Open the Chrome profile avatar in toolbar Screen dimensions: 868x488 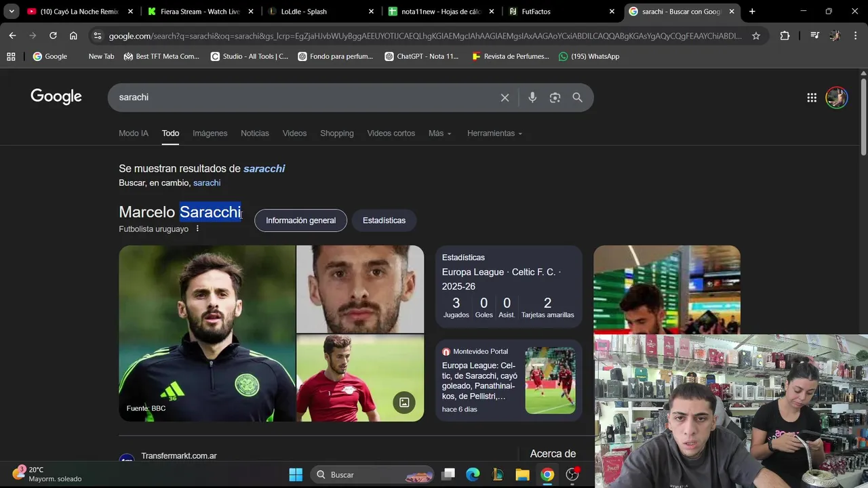835,36
